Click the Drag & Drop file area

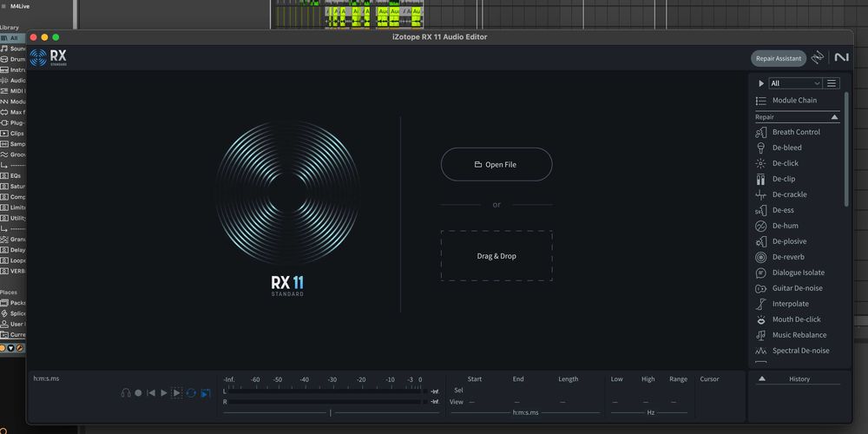tap(496, 256)
